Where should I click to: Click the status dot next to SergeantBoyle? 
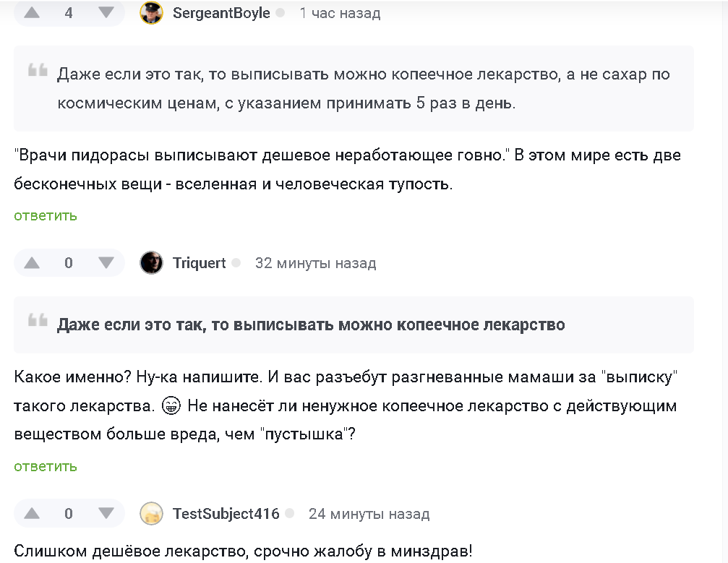[x=280, y=12]
